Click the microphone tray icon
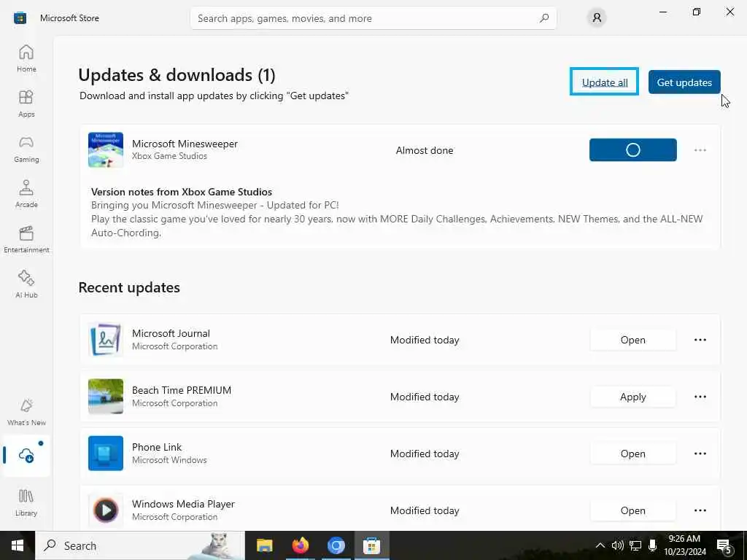747x560 pixels. [x=652, y=545]
